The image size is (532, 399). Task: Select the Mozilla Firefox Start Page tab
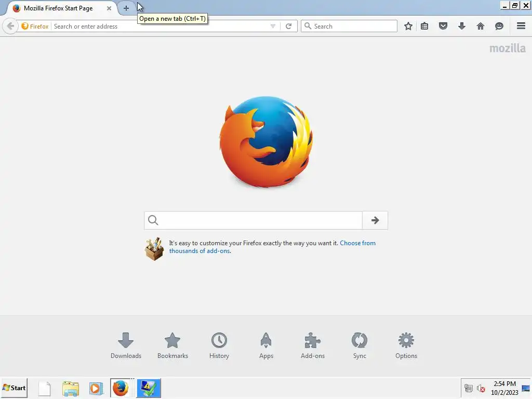(61, 8)
